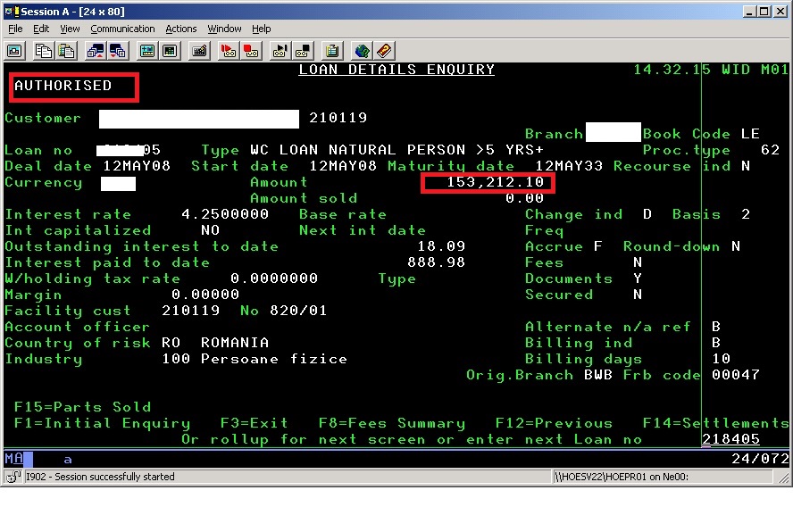The height and width of the screenshot is (532, 793).
Task: Click the Print Screen toolbar icon
Action: point(15,51)
